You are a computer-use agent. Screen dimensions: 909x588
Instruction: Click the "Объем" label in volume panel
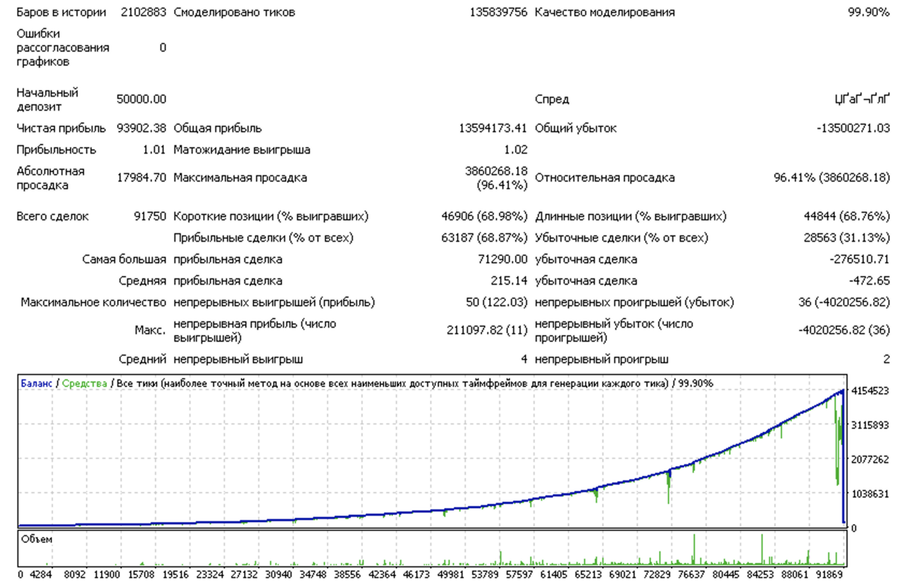[37, 540]
